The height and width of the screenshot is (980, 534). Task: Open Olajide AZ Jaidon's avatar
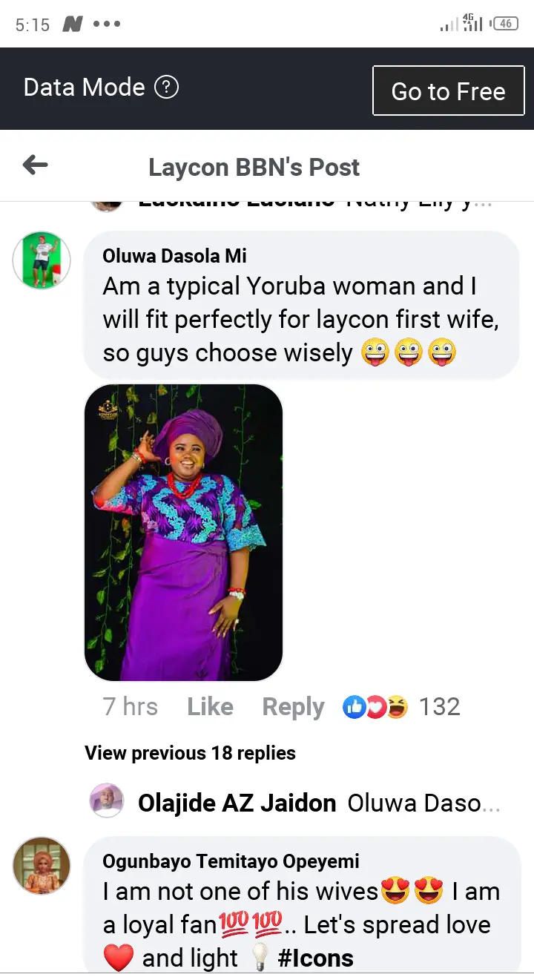pos(107,801)
